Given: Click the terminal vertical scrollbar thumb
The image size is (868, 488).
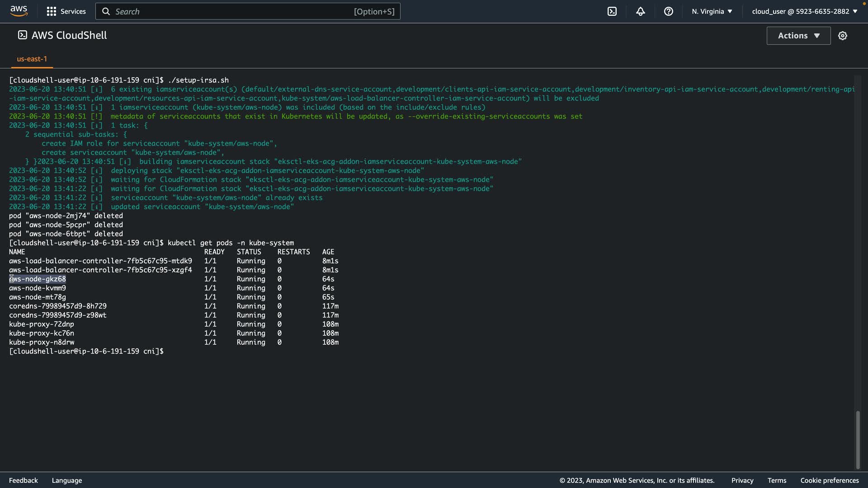Looking at the screenshot, I should (858, 439).
